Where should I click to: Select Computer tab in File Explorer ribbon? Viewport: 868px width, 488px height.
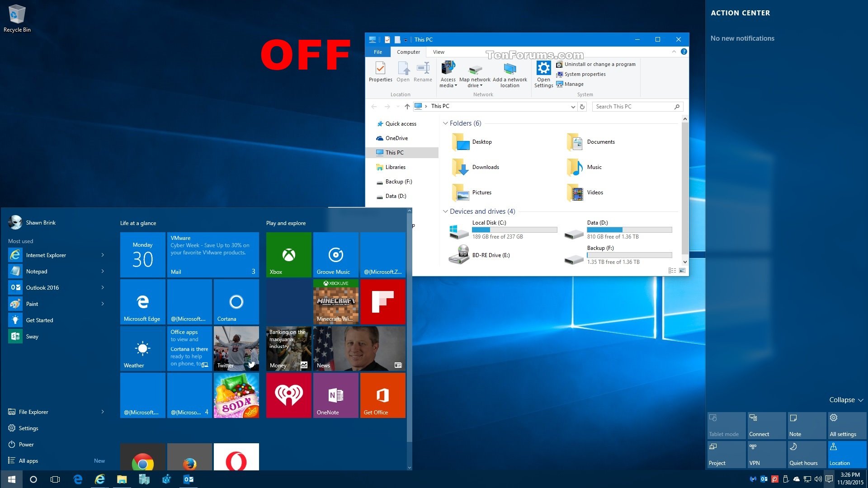[x=408, y=52]
